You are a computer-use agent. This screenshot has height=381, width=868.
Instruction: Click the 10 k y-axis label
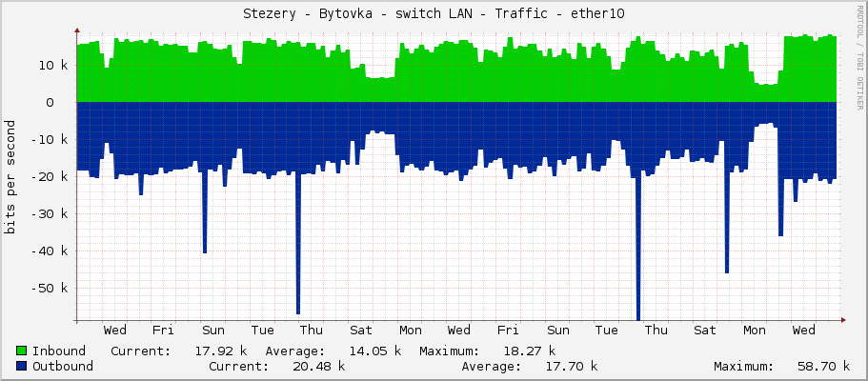pyautogui.click(x=53, y=66)
